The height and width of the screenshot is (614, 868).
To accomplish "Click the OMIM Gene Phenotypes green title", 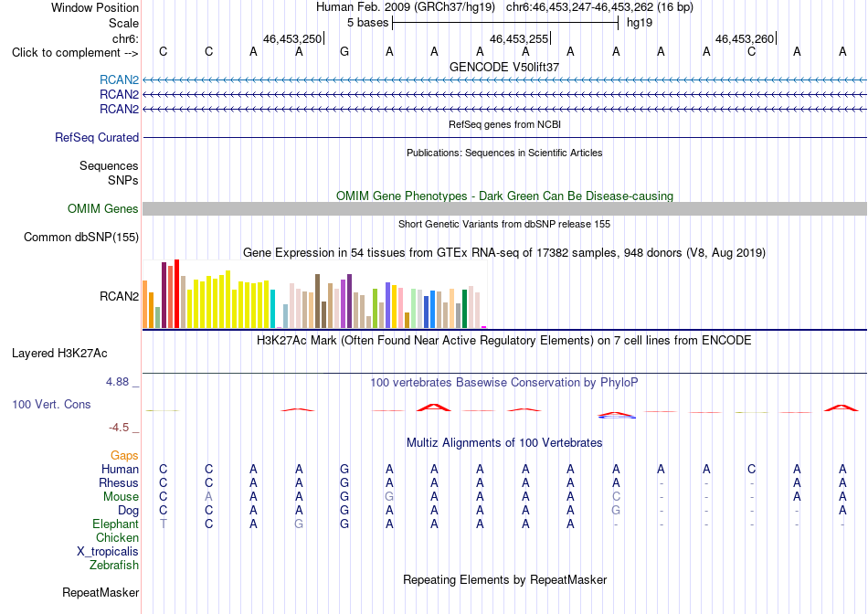I will point(505,196).
